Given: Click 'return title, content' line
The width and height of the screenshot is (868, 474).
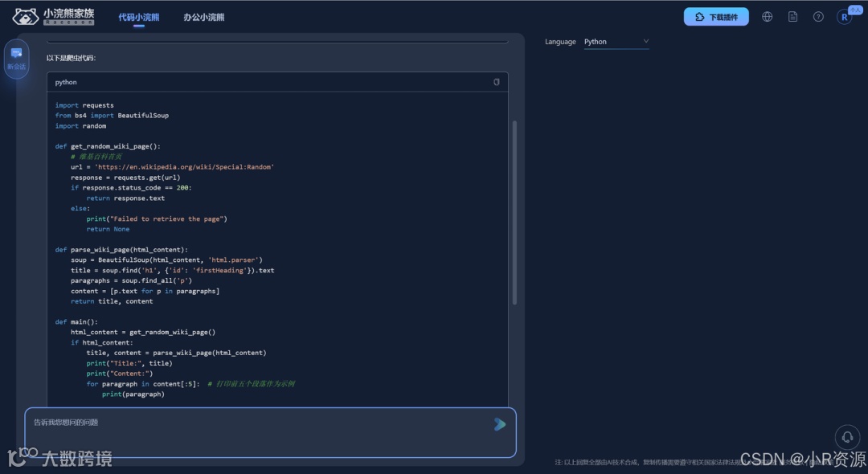Looking at the screenshot, I should coord(112,301).
